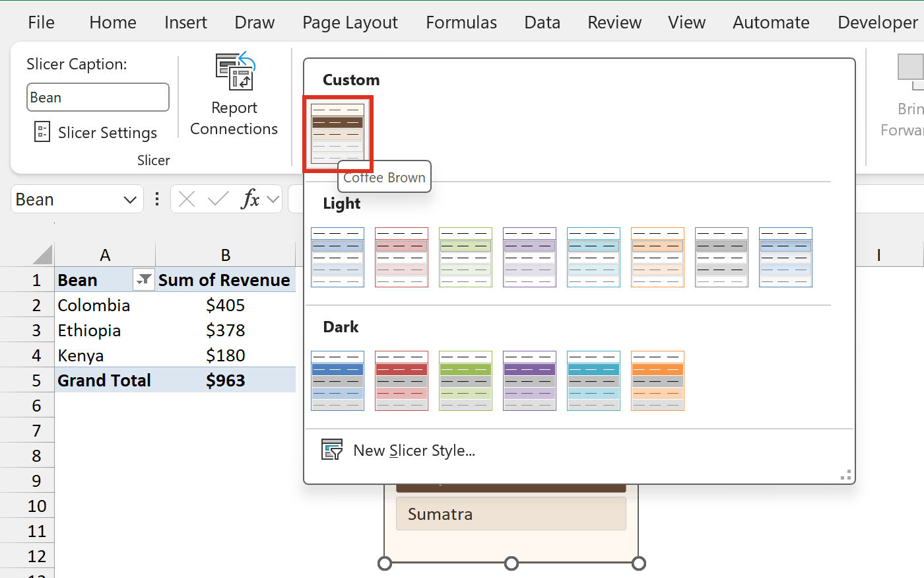Screen dimensions: 924x578
Task: Click the New Slicer Style icon
Action: click(332, 450)
